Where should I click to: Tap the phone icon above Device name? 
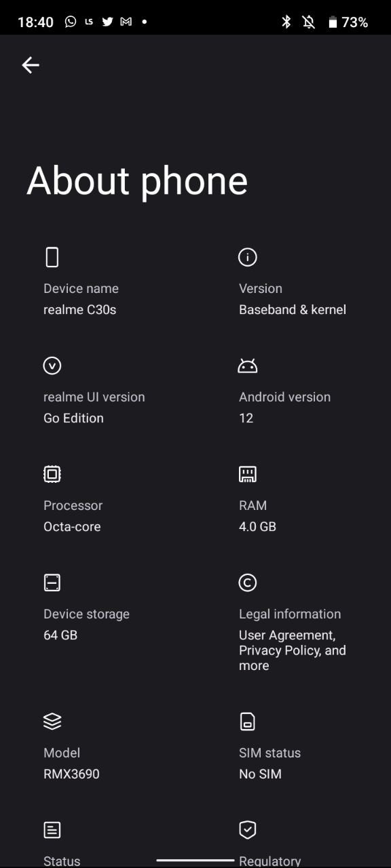point(52,257)
